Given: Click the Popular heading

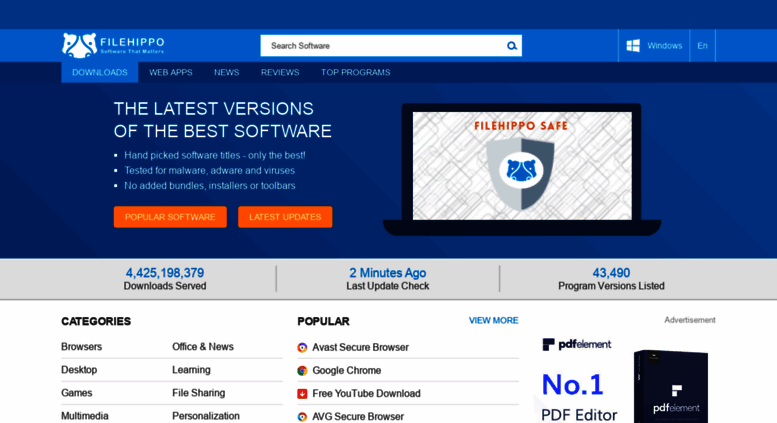Looking at the screenshot, I should click(x=323, y=321).
